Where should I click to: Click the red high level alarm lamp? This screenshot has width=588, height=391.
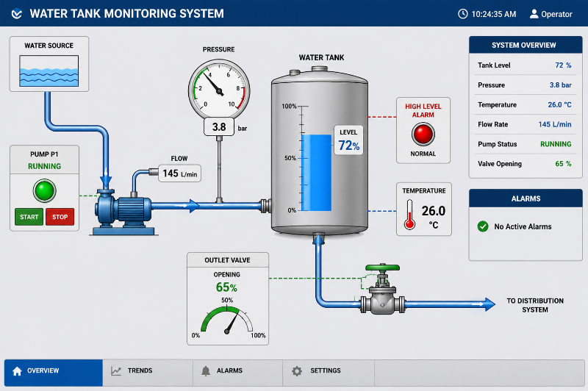423,134
